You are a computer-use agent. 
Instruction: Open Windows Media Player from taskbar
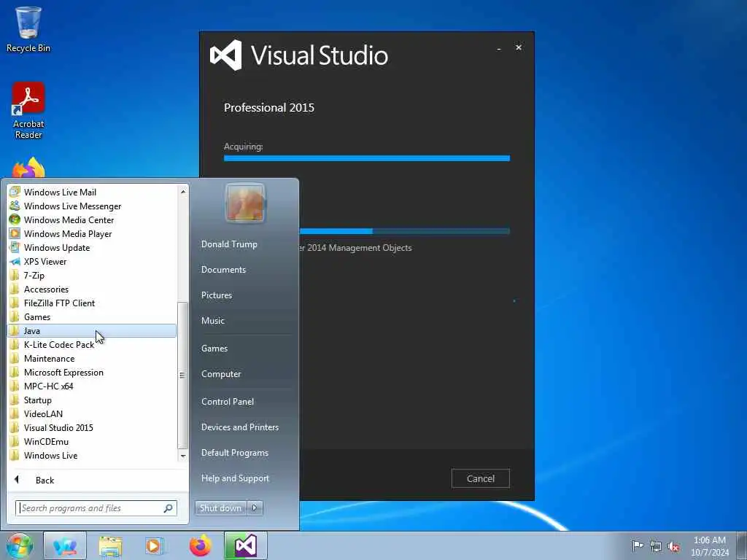(x=154, y=545)
